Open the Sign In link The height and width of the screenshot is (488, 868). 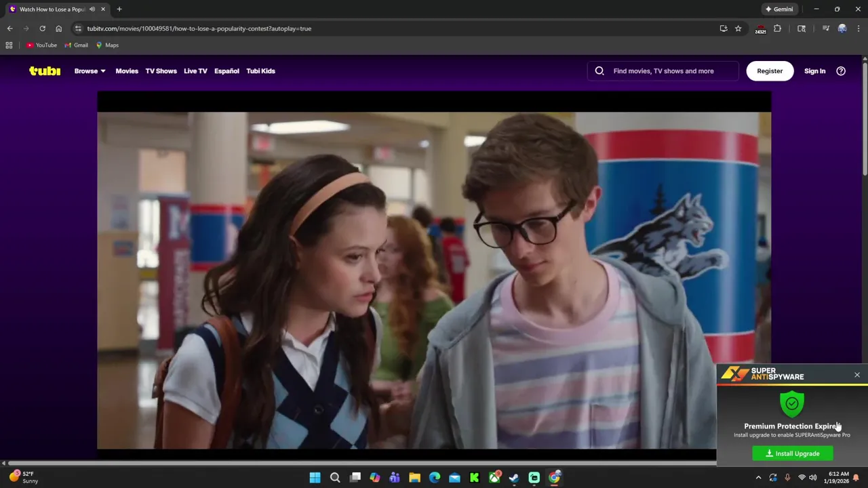tap(814, 70)
